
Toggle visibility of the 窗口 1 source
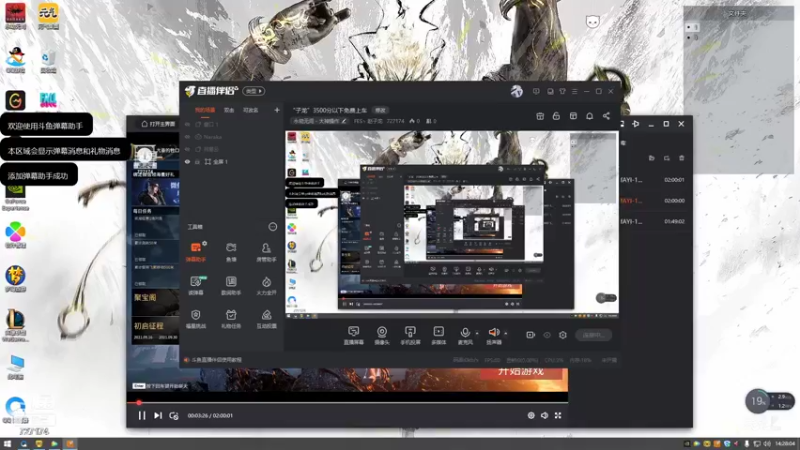point(187,124)
